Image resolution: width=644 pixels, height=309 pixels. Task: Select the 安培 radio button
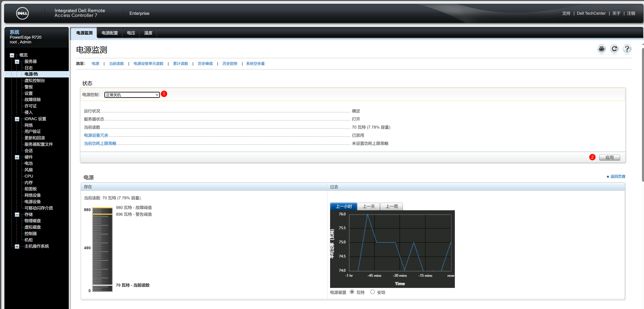[372, 292]
